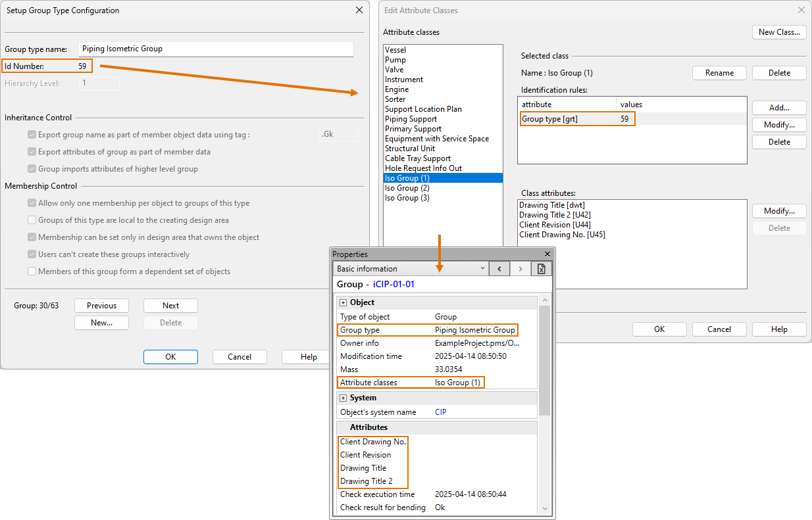Close the Setup Group Type Configuration dialog
This screenshot has width=812, height=520.
pos(359,11)
